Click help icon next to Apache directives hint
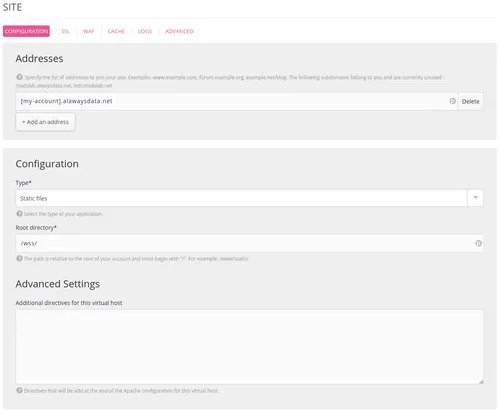 tap(19, 390)
